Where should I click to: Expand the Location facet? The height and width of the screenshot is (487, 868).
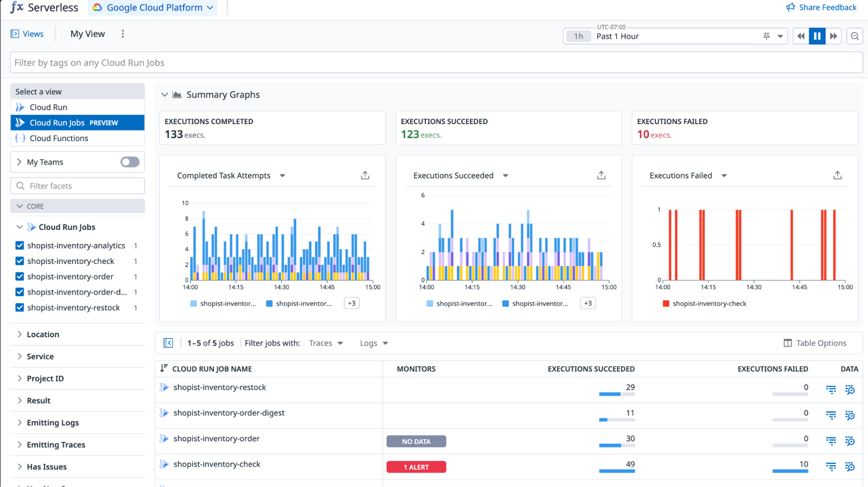point(20,335)
